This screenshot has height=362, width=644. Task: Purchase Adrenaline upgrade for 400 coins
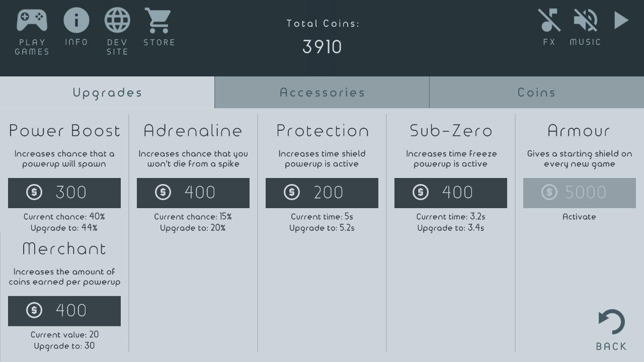193,193
